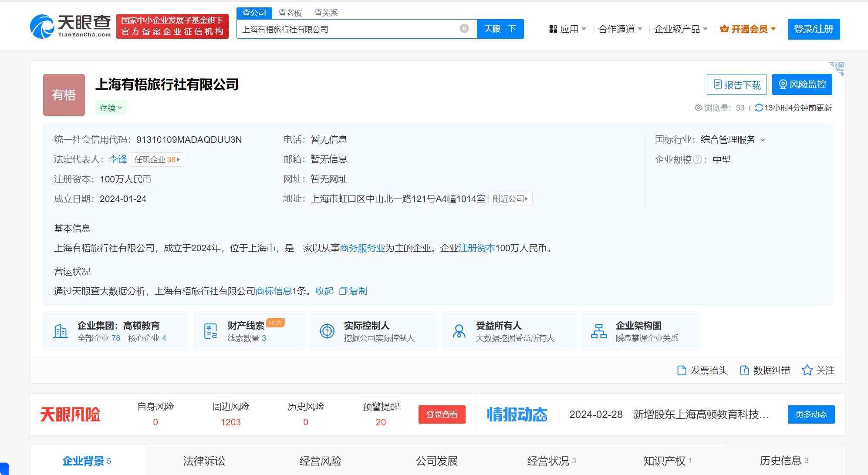Click the enterprise group building icon
This screenshot has height=475, width=868.
(x=61, y=331)
